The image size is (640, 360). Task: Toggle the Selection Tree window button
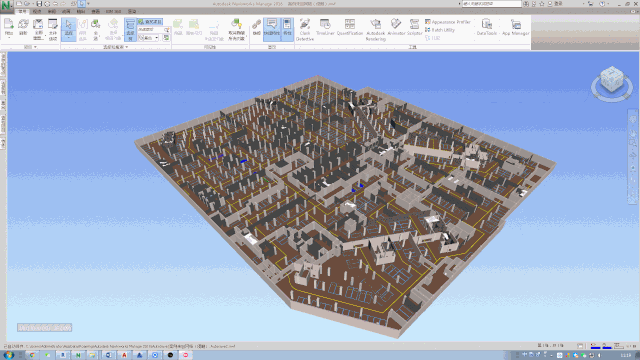click(x=130, y=29)
